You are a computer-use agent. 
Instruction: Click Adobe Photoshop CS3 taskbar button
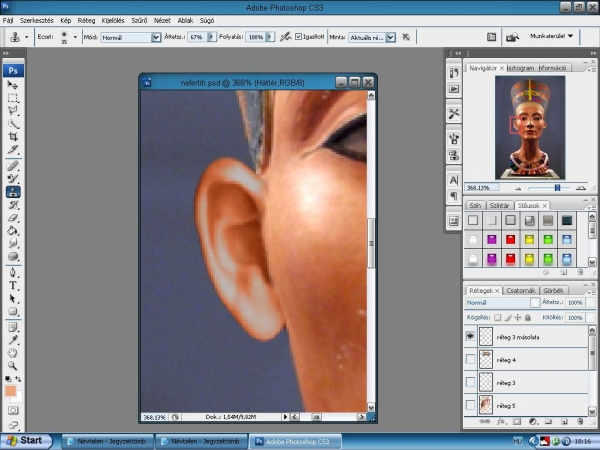(296, 441)
